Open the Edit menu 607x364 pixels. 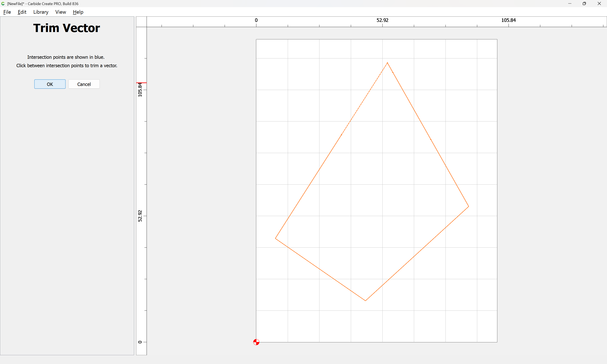tap(22, 12)
